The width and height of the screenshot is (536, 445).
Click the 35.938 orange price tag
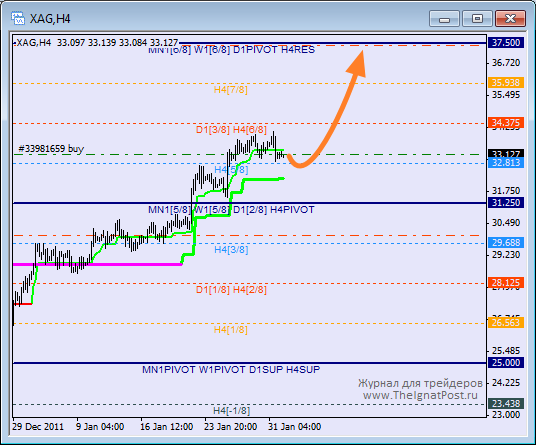506,83
